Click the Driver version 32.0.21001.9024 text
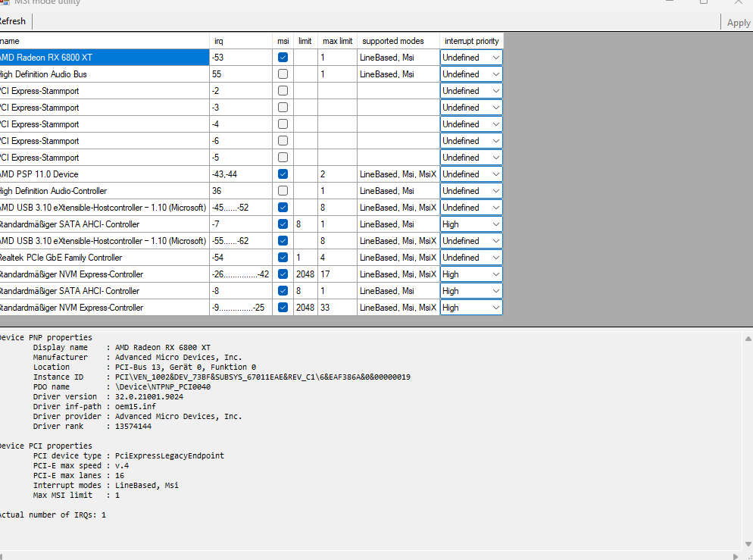The width and height of the screenshot is (753, 560). [149, 397]
